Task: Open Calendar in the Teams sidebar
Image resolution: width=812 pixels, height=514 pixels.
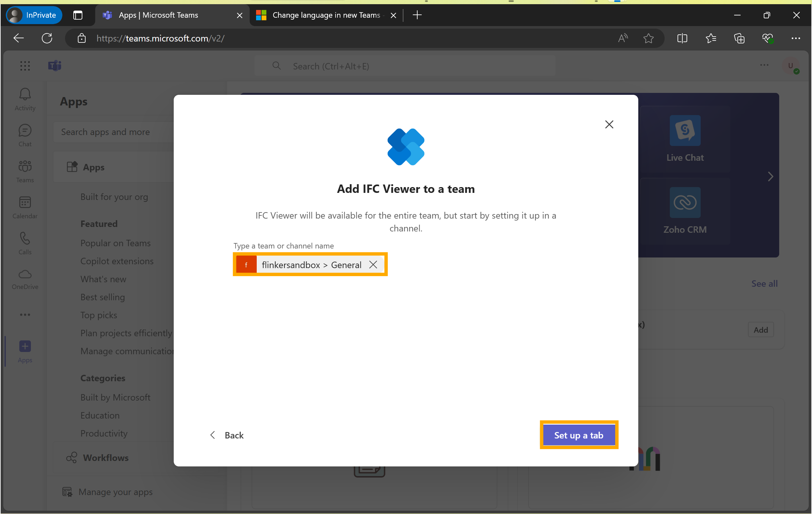Action: click(25, 207)
